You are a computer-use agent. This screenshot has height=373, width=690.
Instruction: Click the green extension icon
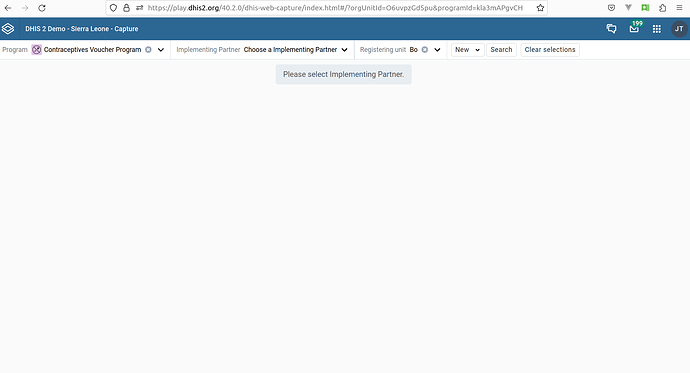[645, 8]
